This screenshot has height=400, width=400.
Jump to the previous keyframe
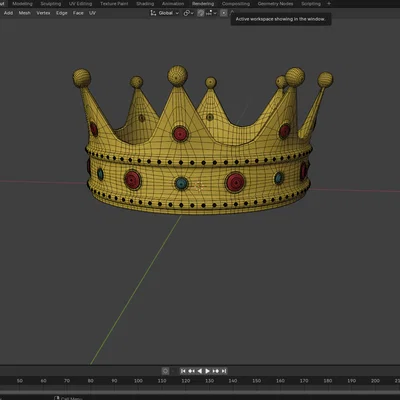(191, 371)
